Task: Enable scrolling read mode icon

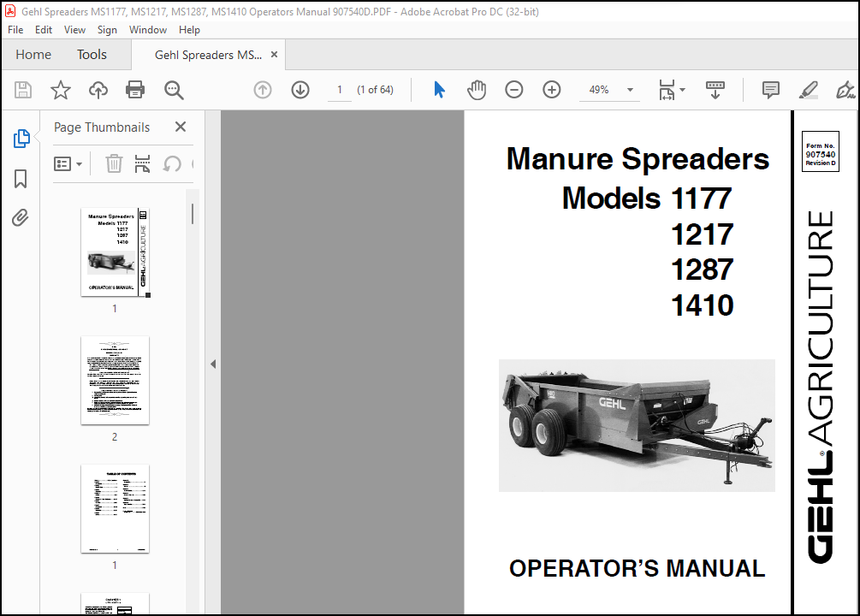Action: coord(715,90)
